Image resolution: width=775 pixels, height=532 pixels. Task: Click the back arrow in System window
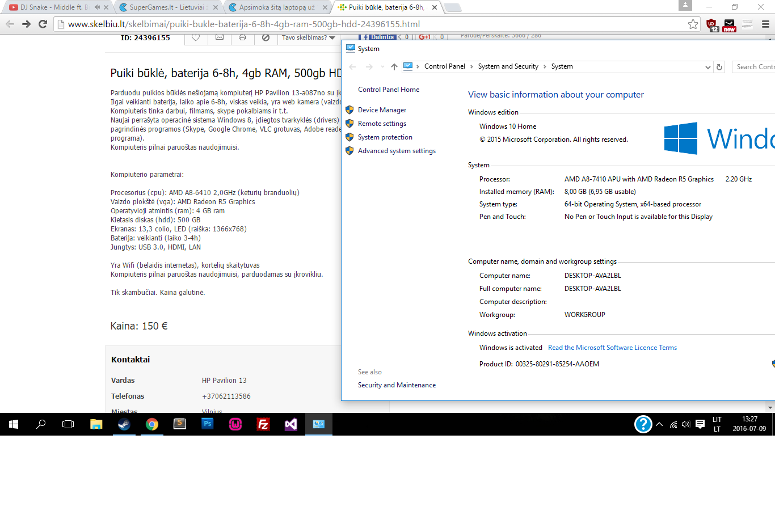(x=352, y=67)
